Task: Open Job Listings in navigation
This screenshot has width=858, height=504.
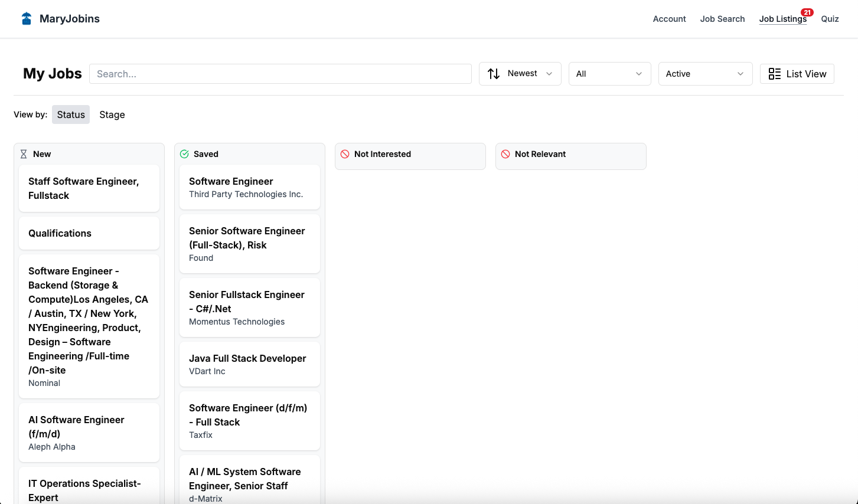Action: click(x=783, y=19)
